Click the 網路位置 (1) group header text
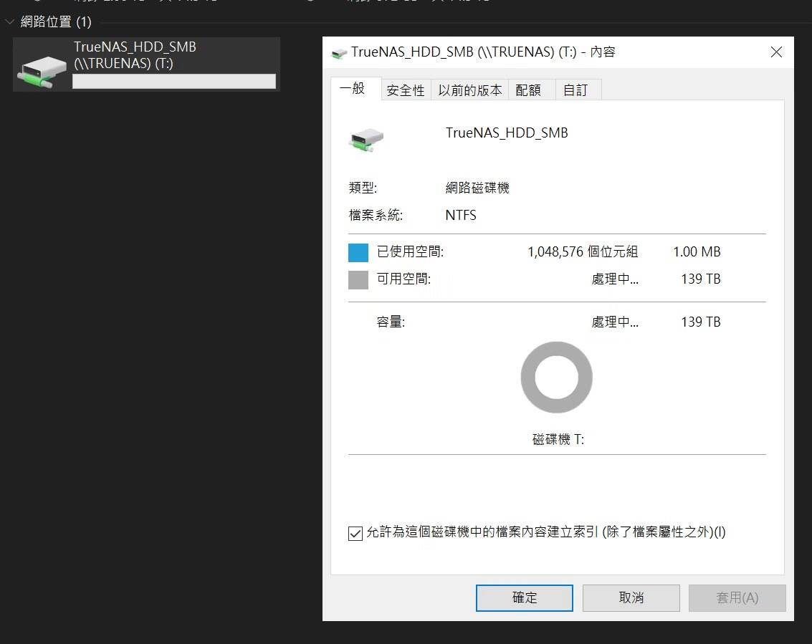The height and width of the screenshot is (644, 812). pyautogui.click(x=56, y=21)
